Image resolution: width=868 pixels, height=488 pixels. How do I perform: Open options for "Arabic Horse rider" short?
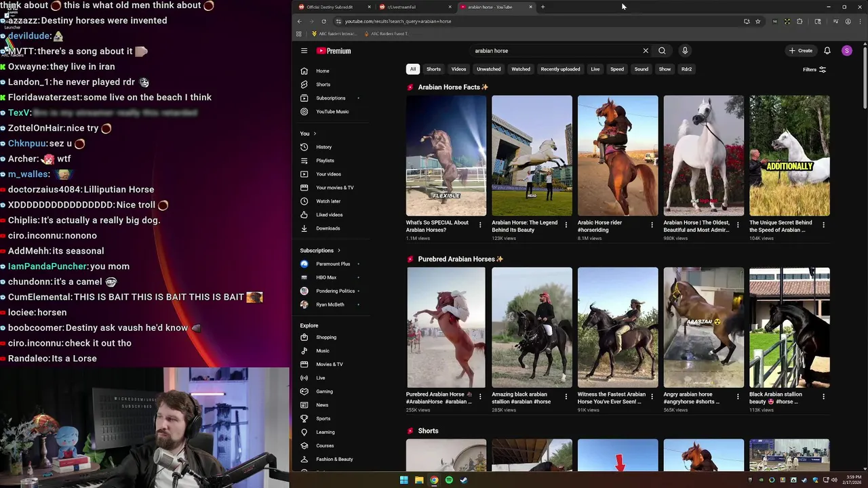(652, 225)
